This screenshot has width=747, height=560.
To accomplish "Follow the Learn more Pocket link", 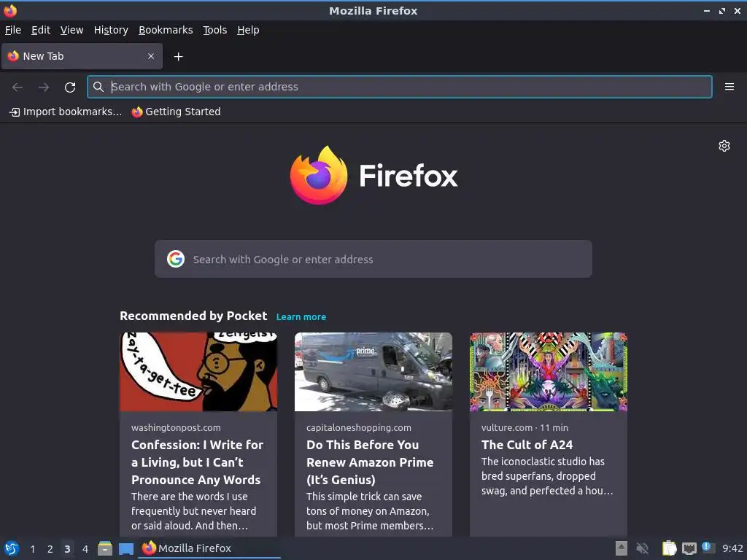I will [x=301, y=316].
